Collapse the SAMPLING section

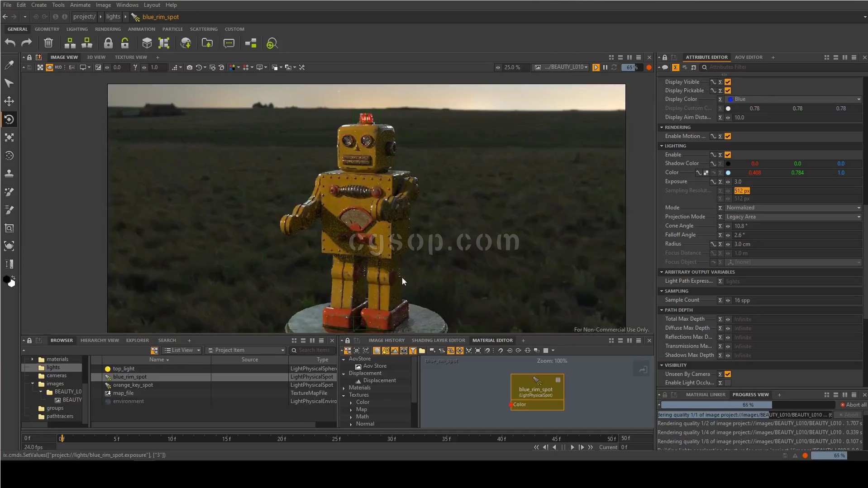pos(662,291)
